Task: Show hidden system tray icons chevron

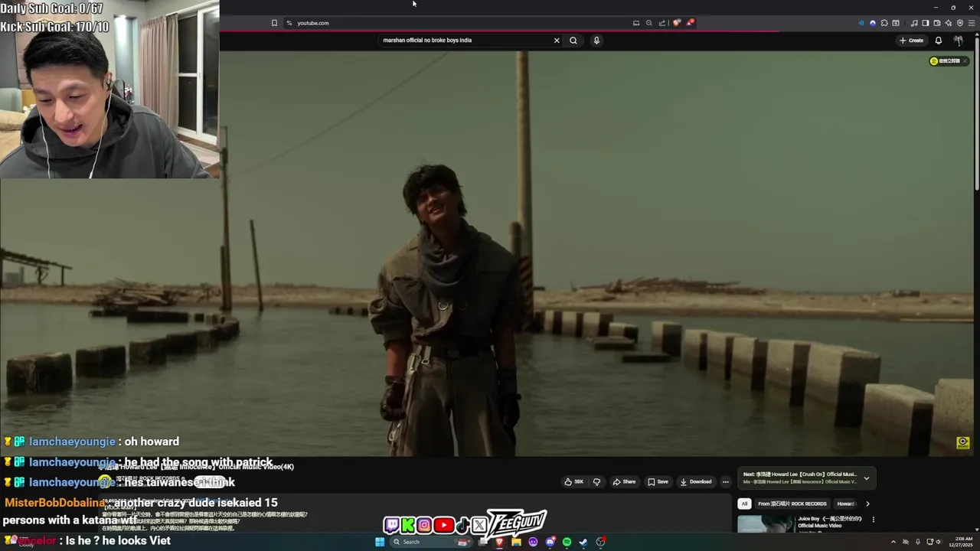Action: (x=893, y=542)
